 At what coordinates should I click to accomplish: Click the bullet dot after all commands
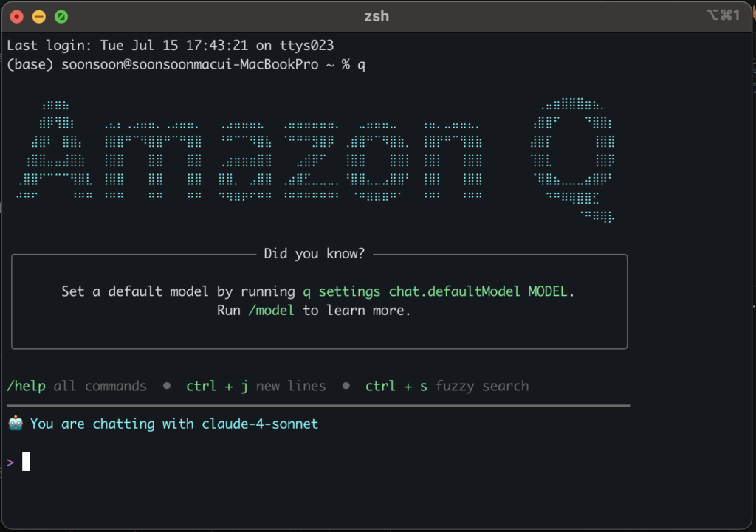[x=167, y=386]
